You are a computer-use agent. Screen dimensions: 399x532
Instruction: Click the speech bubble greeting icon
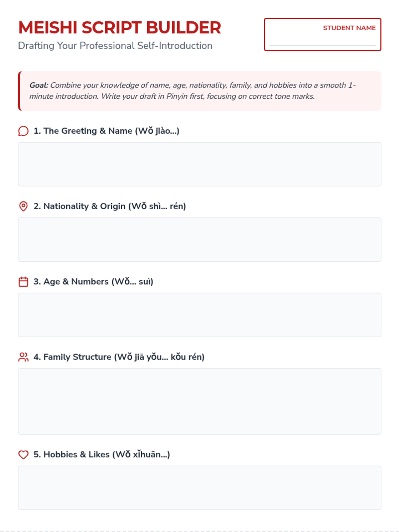tap(23, 131)
